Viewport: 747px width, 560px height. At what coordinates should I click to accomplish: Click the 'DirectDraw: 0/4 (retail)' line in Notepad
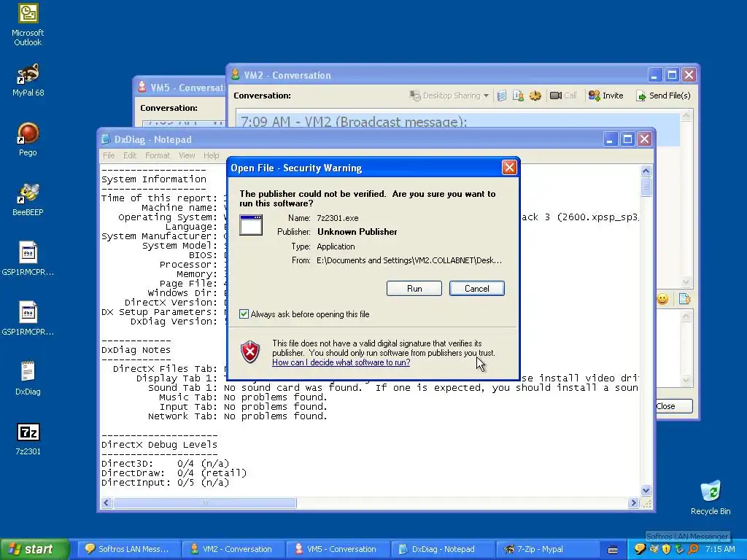[174, 473]
